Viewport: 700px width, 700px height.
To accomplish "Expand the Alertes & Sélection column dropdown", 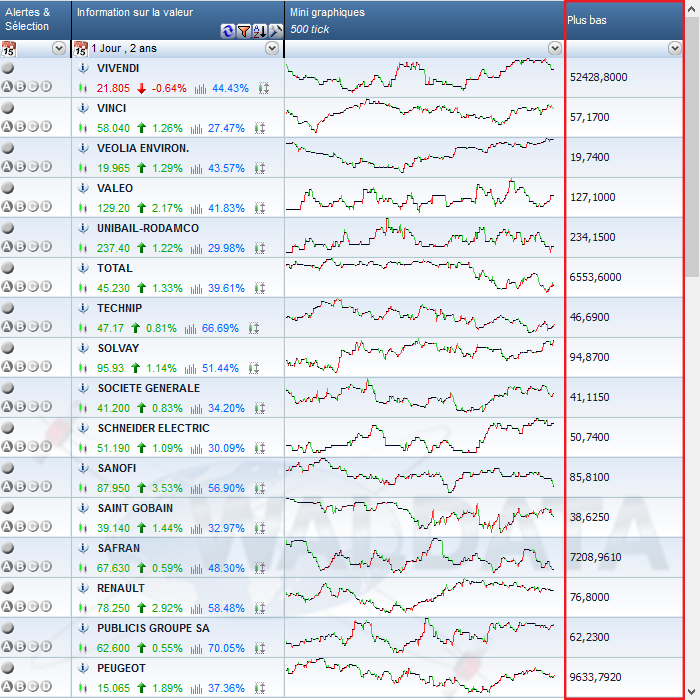I will [59, 48].
